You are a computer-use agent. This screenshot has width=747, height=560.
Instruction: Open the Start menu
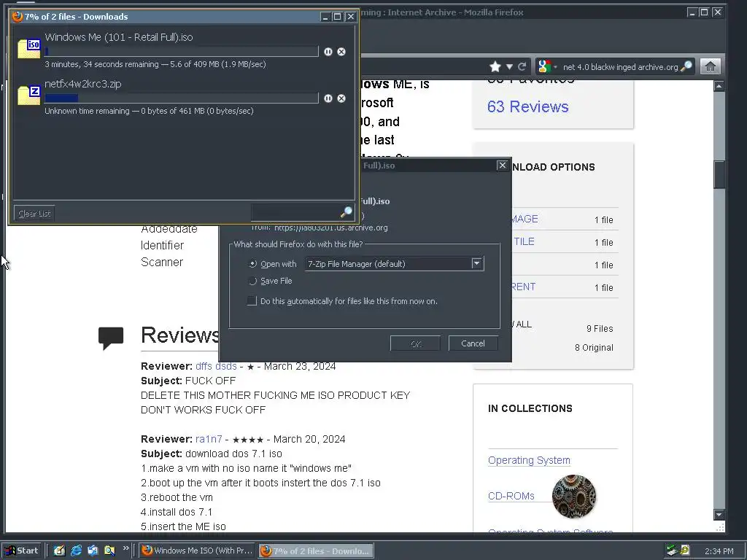click(x=21, y=551)
